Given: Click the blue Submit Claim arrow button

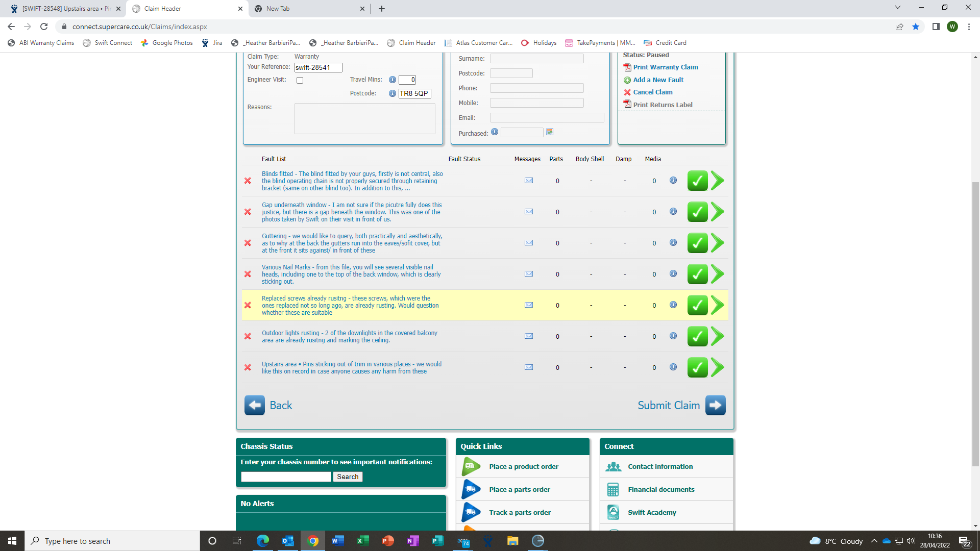Looking at the screenshot, I should (715, 405).
